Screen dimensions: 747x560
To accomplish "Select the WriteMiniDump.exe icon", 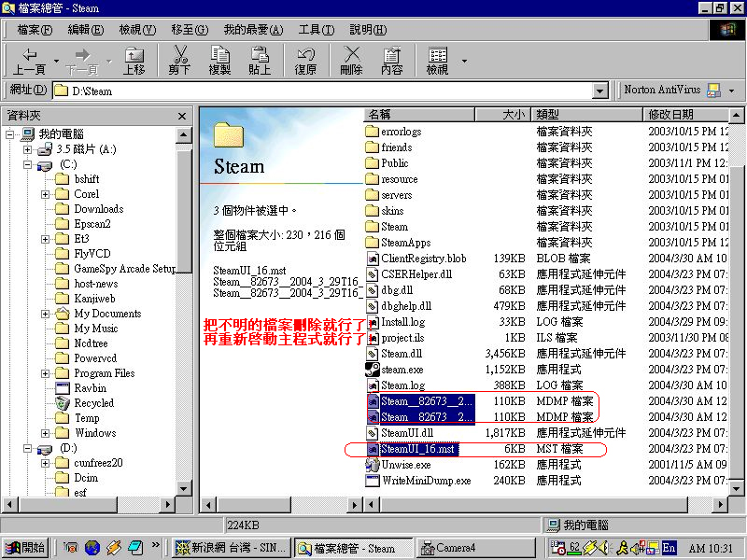I will tap(372, 480).
